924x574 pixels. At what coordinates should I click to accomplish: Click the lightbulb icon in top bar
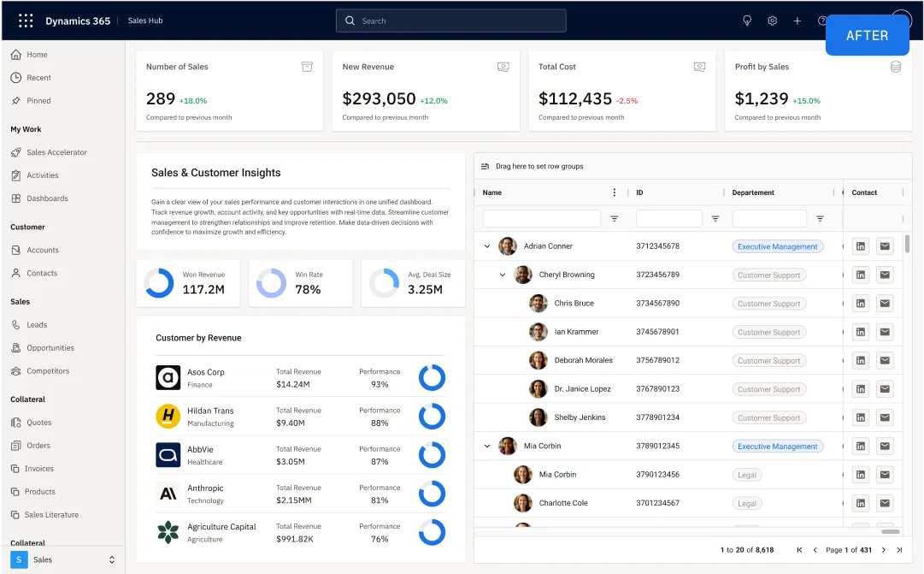pos(747,21)
